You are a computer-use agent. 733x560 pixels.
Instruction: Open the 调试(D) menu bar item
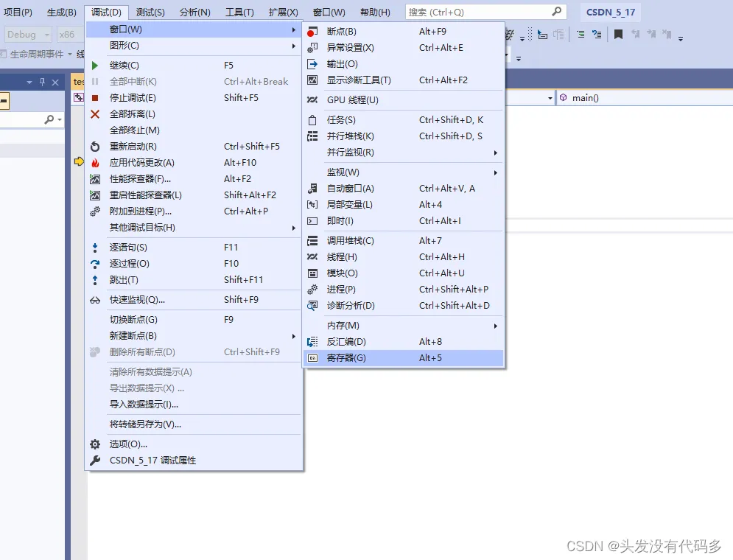click(x=106, y=13)
